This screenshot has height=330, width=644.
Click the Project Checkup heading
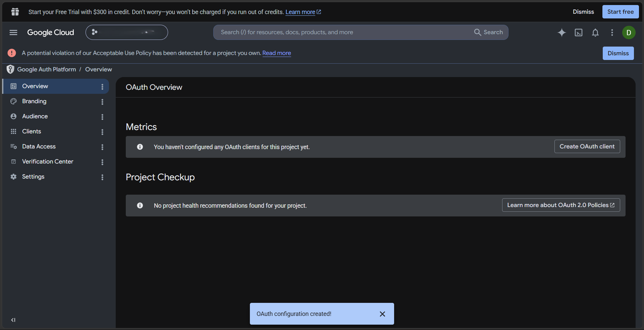pos(160,177)
